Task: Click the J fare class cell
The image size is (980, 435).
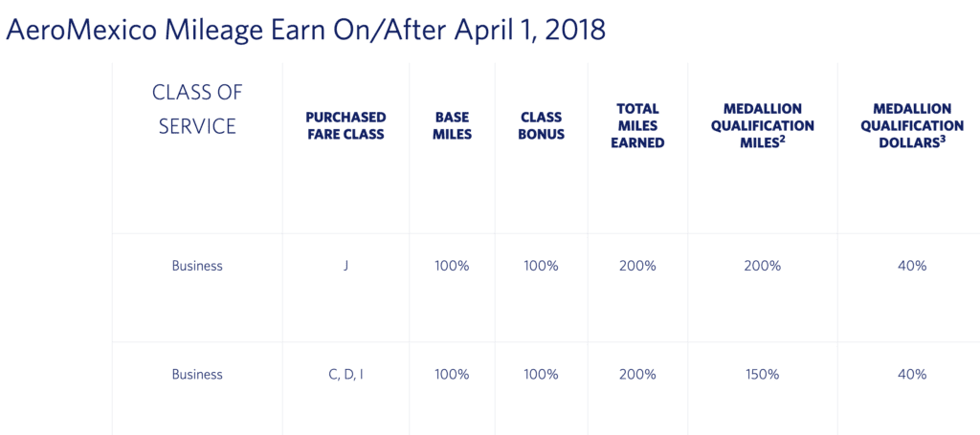Action: point(345,266)
